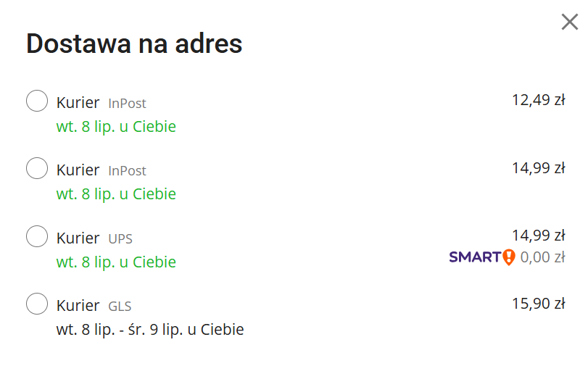
Task: Click the UPS carrier label
Action: pyautogui.click(x=120, y=239)
